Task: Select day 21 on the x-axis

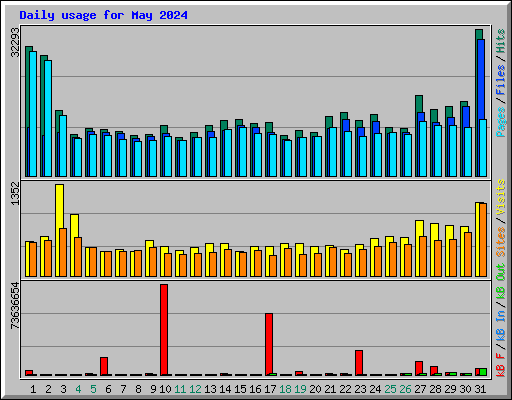Action: click(330, 389)
